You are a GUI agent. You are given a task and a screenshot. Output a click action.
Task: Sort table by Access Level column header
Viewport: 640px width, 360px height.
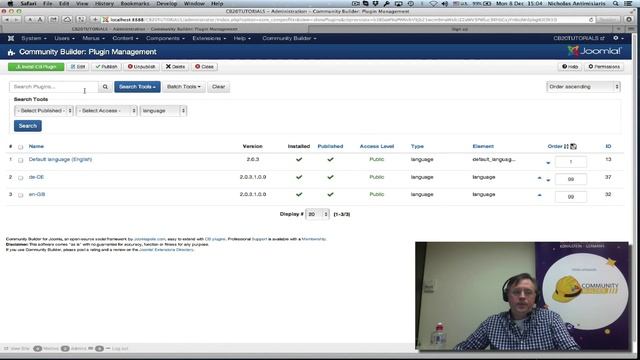(x=377, y=146)
